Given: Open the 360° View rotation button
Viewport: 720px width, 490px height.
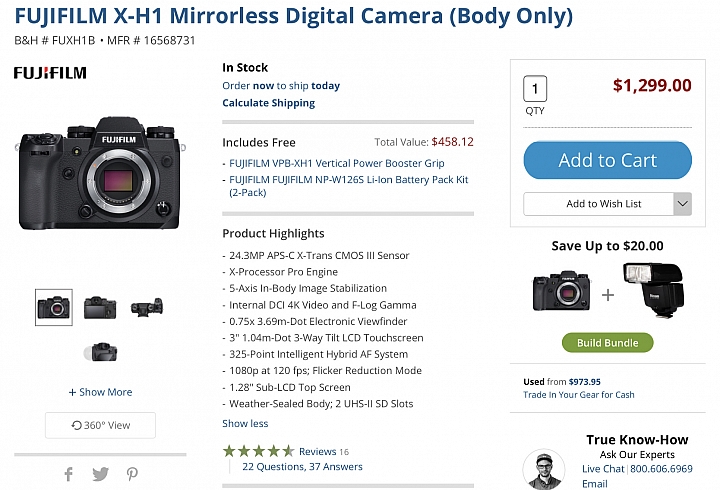Looking at the screenshot, I should [100, 425].
